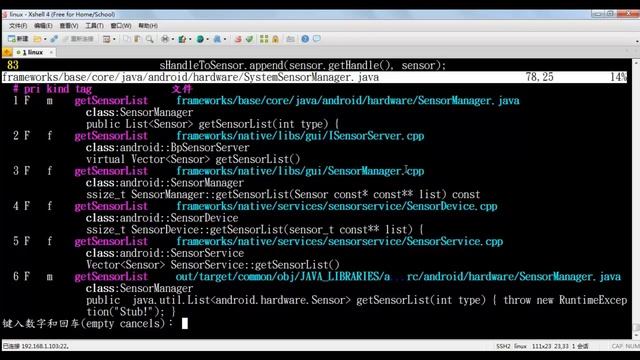Click the orange icon left of tabs

7,52
